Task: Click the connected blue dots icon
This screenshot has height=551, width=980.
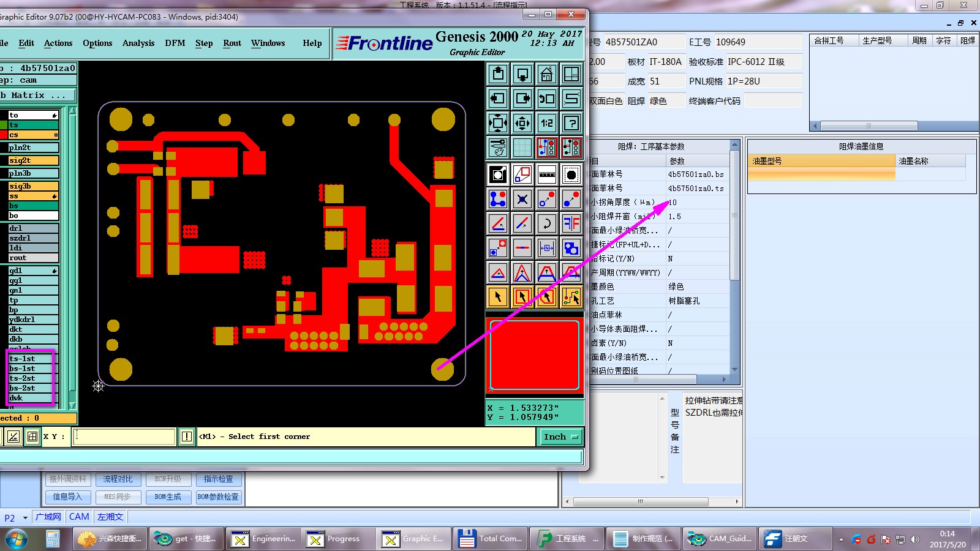Action: 498,199
